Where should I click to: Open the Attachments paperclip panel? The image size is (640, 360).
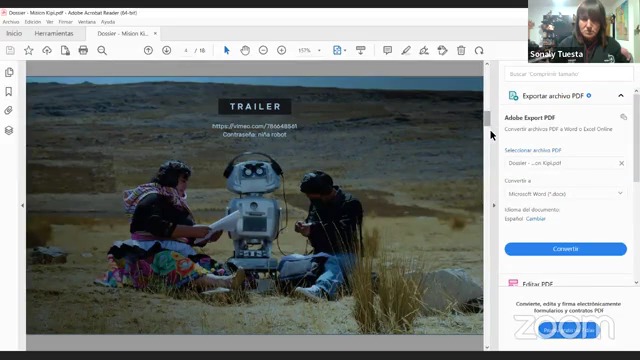[9, 111]
